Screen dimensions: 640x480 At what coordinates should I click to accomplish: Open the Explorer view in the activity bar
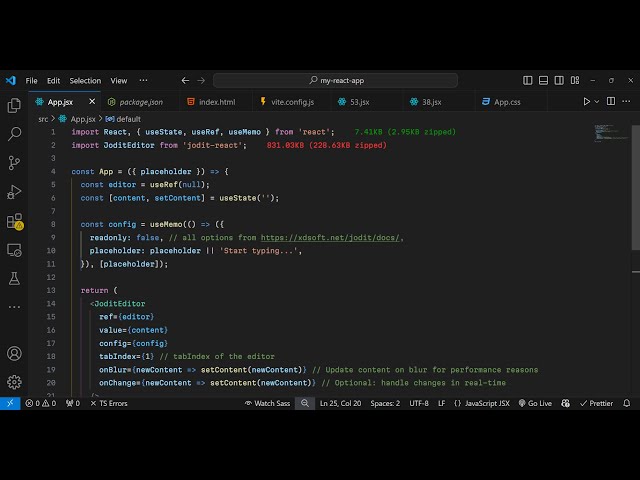14,105
